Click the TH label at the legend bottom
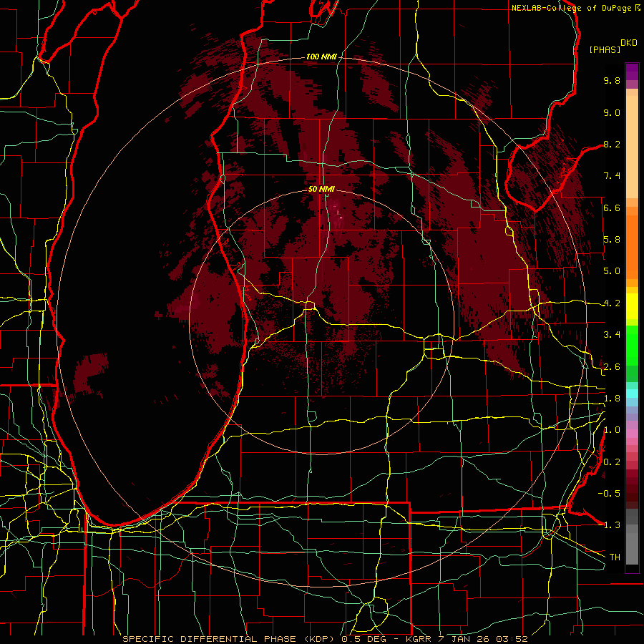The image size is (644, 644). (615, 557)
